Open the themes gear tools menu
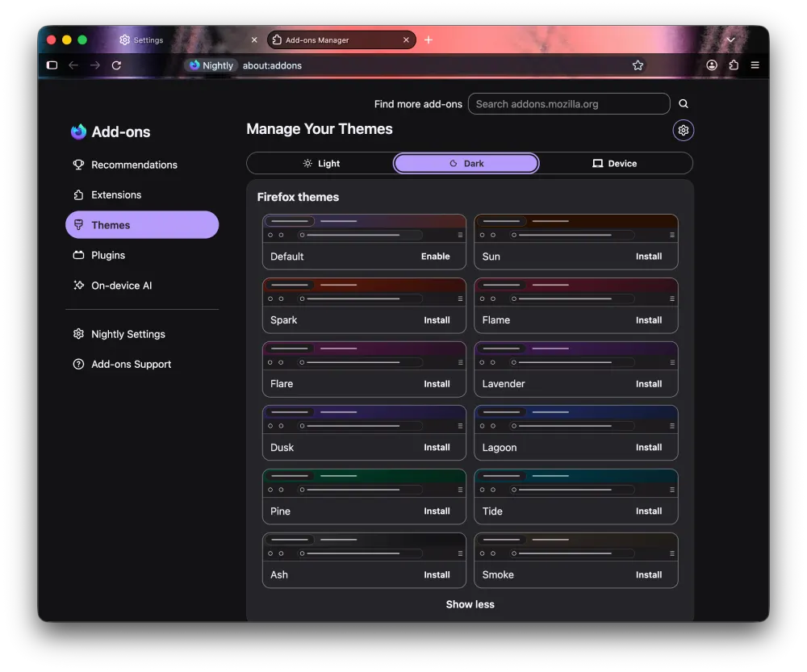Viewport: 807px width, 672px height. pos(684,130)
